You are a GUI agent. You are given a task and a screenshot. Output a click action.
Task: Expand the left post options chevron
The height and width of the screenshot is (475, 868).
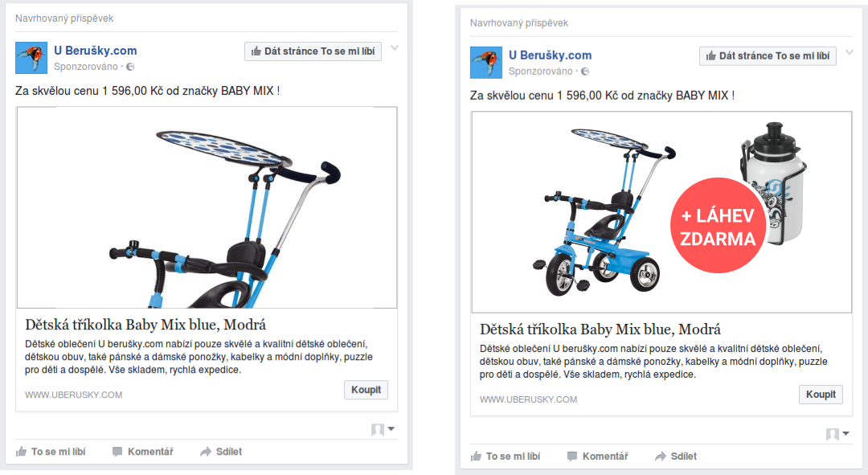(395, 48)
